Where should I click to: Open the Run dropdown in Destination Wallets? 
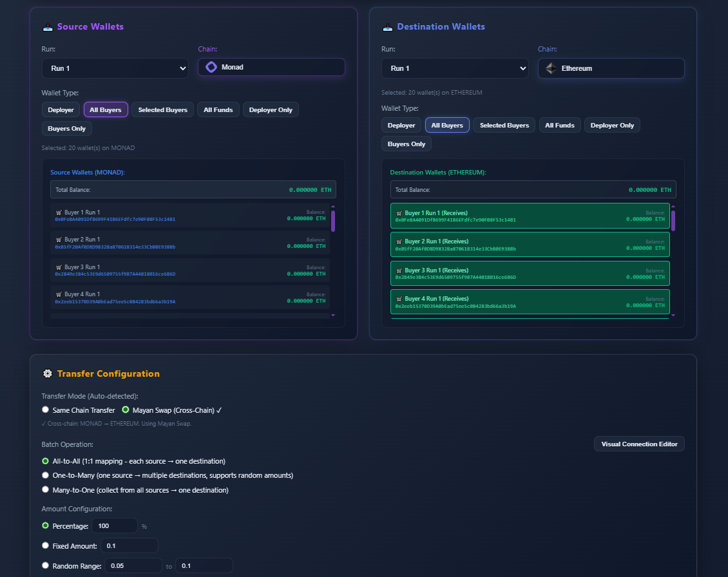455,68
